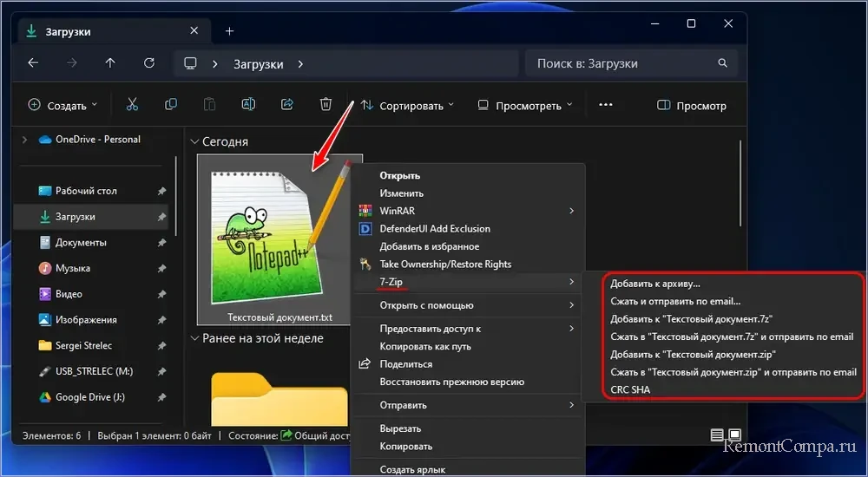Click the Rename icon in toolbar

247,105
